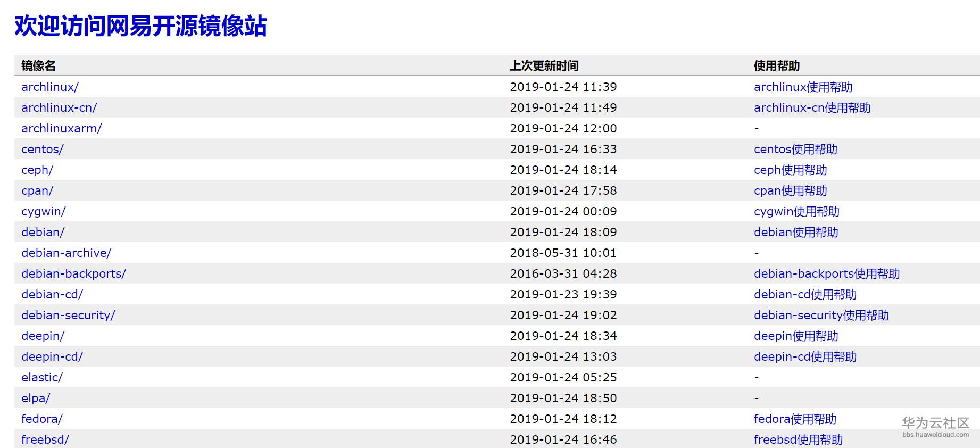Open the archlinux/ mirror directory
The width and height of the screenshot is (980, 448).
point(50,87)
